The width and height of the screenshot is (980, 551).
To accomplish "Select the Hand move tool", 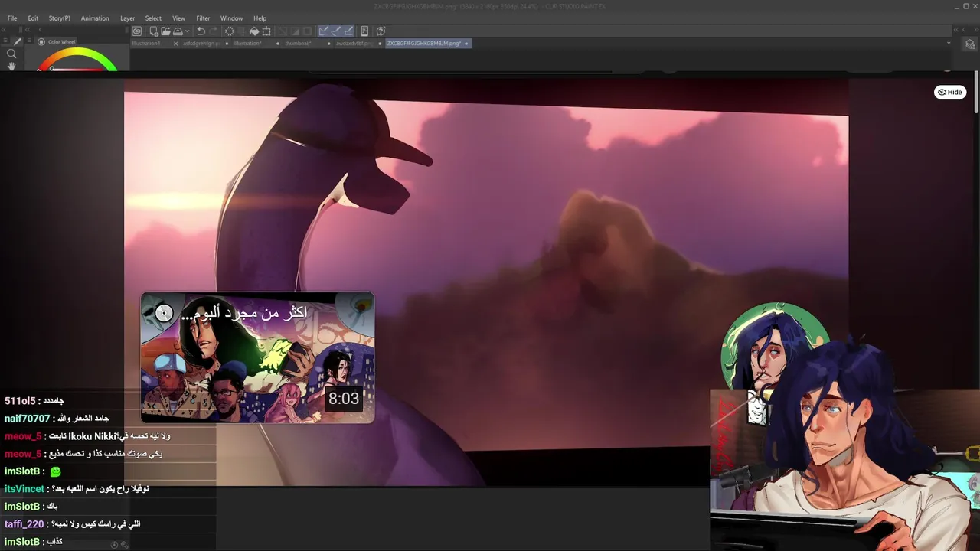I will click(x=11, y=67).
